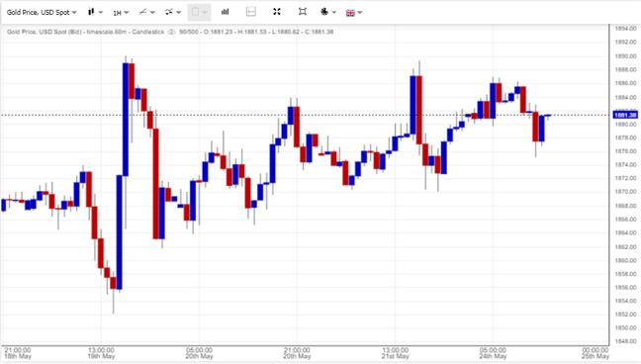Viewport: 641px width, 364px height.
Task: Click the OHLC readout 'O:1881.23' in the legend
Action: click(x=220, y=32)
